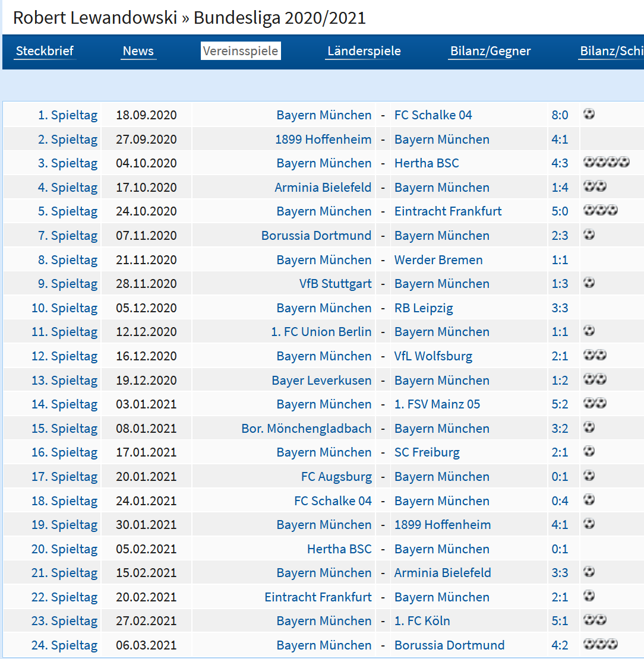Open the 24. Spieltag link

pyautogui.click(x=64, y=645)
